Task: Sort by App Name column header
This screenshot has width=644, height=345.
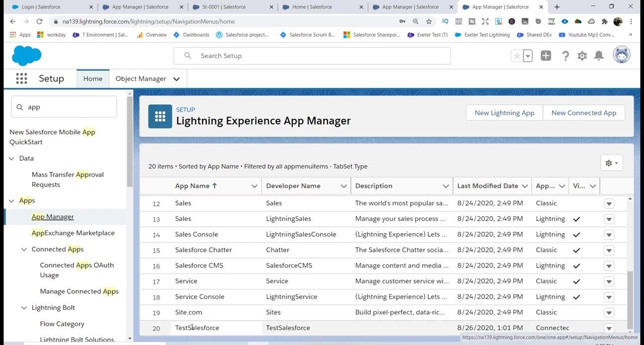Action: 196,186
